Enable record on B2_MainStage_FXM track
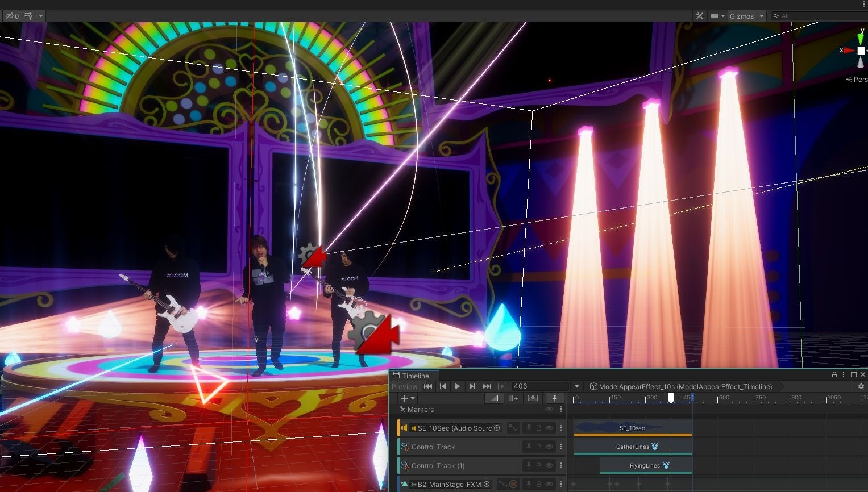 [513, 484]
